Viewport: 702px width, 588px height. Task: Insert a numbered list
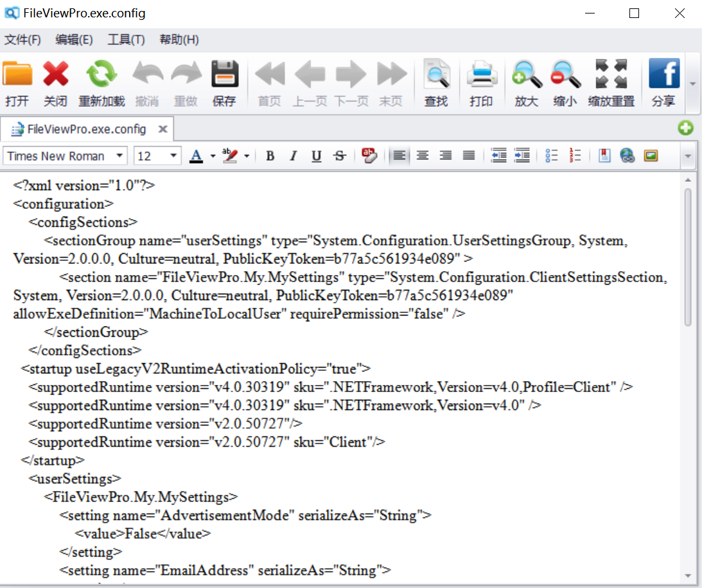tap(575, 156)
